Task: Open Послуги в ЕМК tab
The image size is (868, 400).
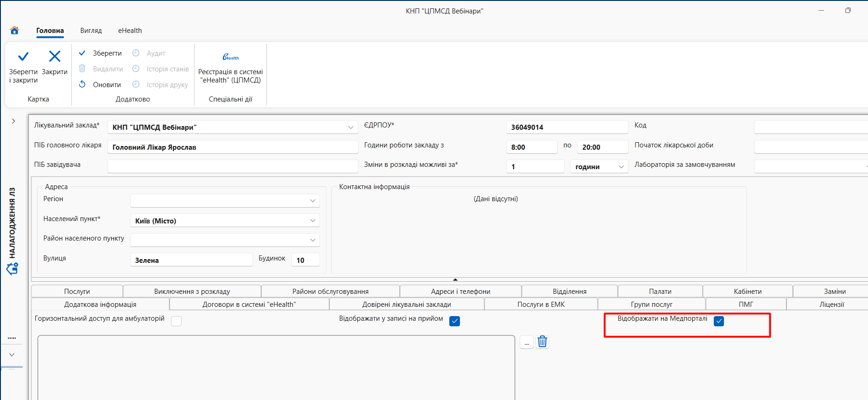Action: (541, 304)
